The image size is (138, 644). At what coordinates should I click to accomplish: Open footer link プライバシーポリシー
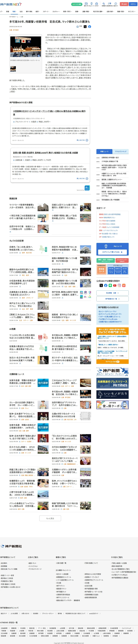(x=48, y=613)
